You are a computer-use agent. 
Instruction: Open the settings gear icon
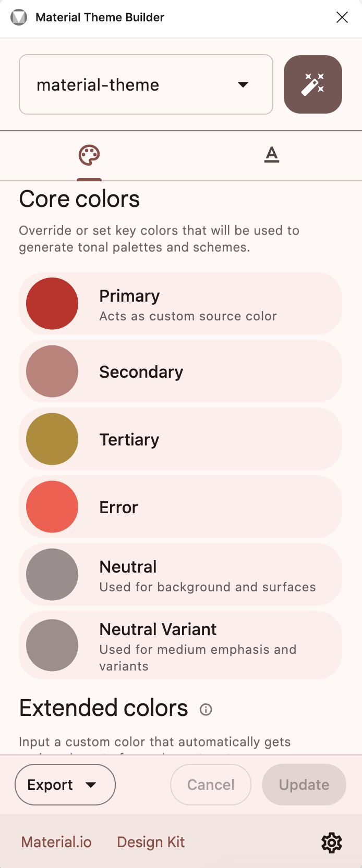[x=331, y=842]
